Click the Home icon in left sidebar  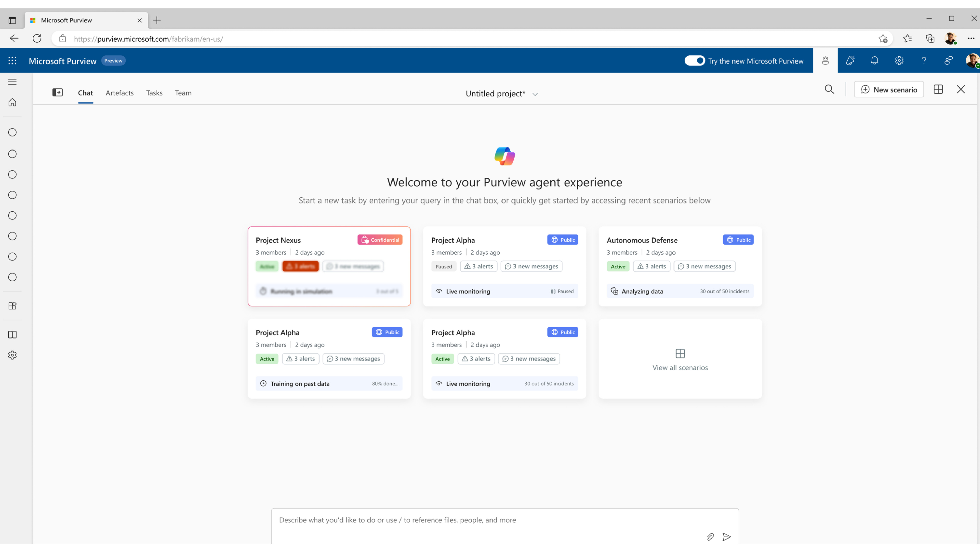[12, 102]
